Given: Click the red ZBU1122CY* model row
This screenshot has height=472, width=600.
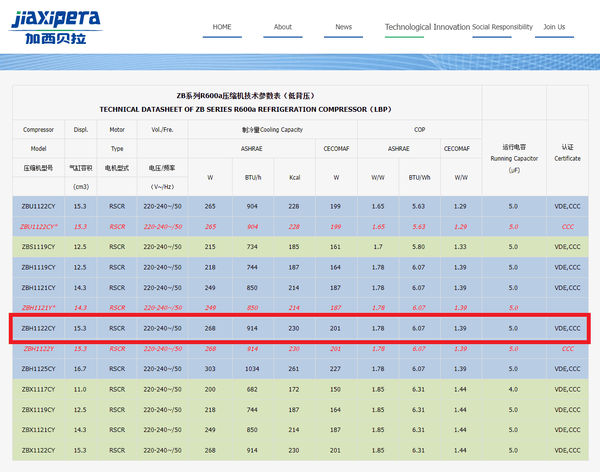Looking at the screenshot, I should 39,226.
